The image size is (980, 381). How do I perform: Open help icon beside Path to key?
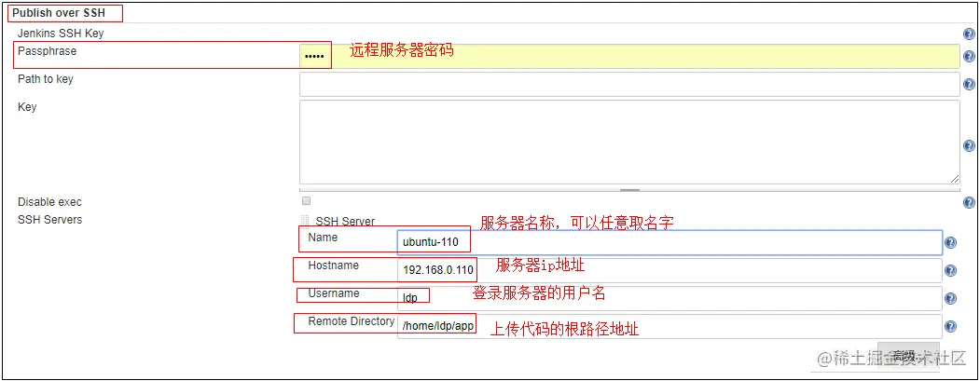point(970,85)
